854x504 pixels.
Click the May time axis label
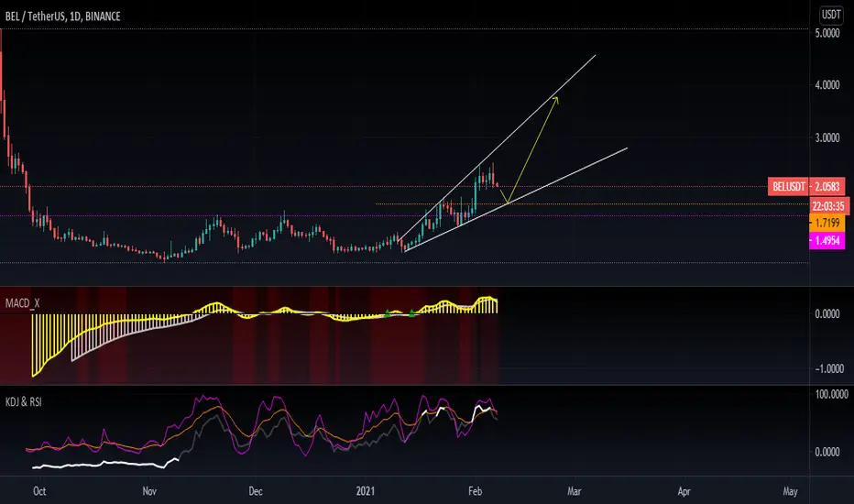(x=790, y=491)
